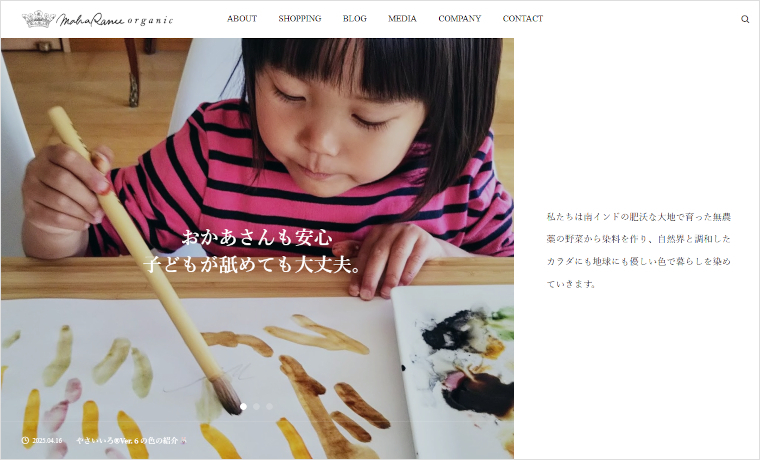760x460 pixels.
Task: Click the おかあさんも安心 headline
Action: 257,238
